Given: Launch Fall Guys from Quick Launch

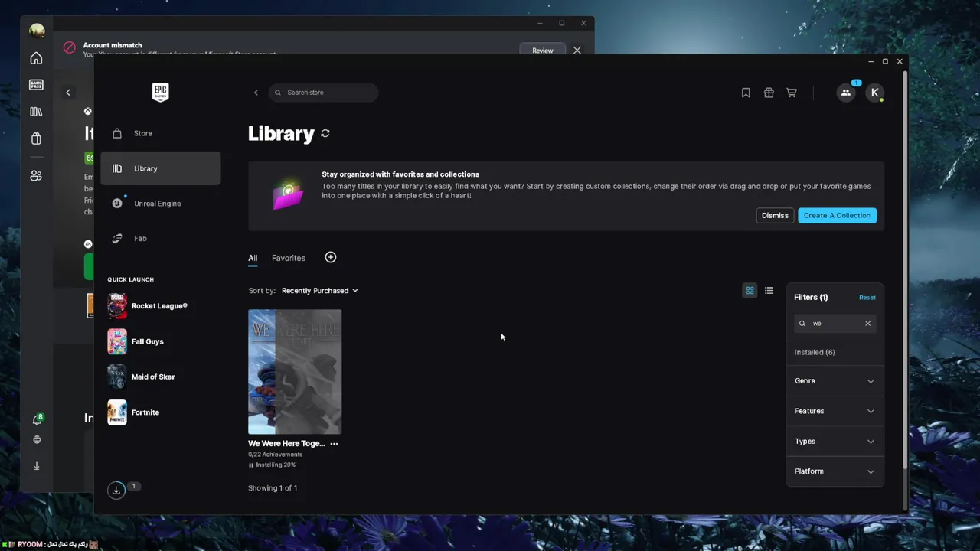Looking at the screenshot, I should click(136, 341).
